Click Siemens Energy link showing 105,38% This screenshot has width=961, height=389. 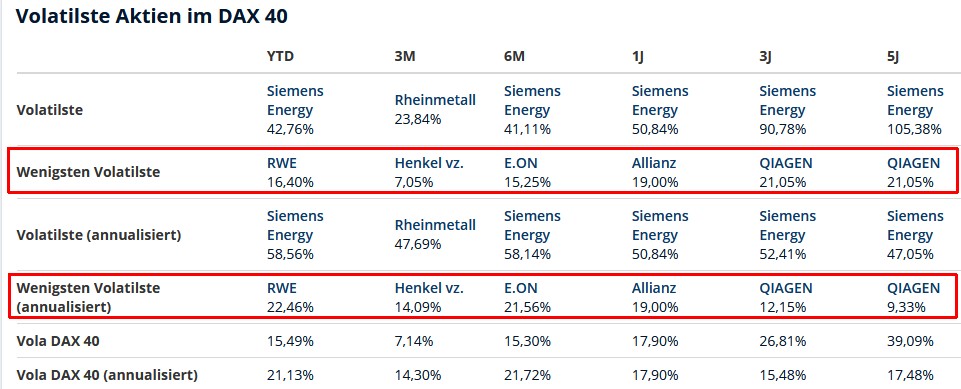tap(915, 100)
